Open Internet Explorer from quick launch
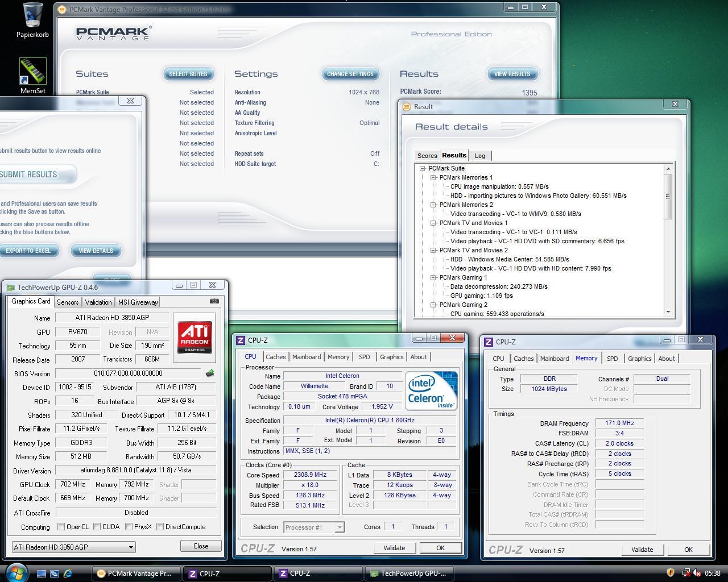This screenshot has height=582, width=728. pos(68,573)
